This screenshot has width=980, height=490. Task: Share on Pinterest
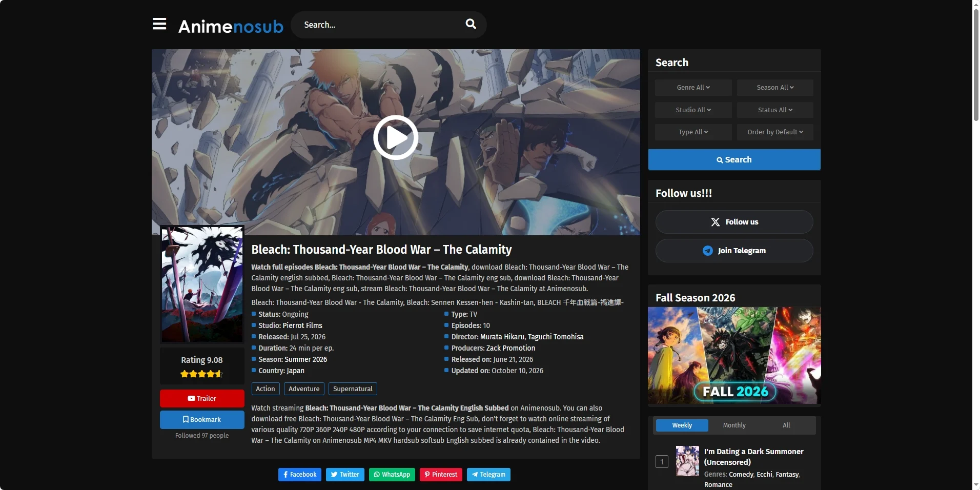tap(441, 475)
